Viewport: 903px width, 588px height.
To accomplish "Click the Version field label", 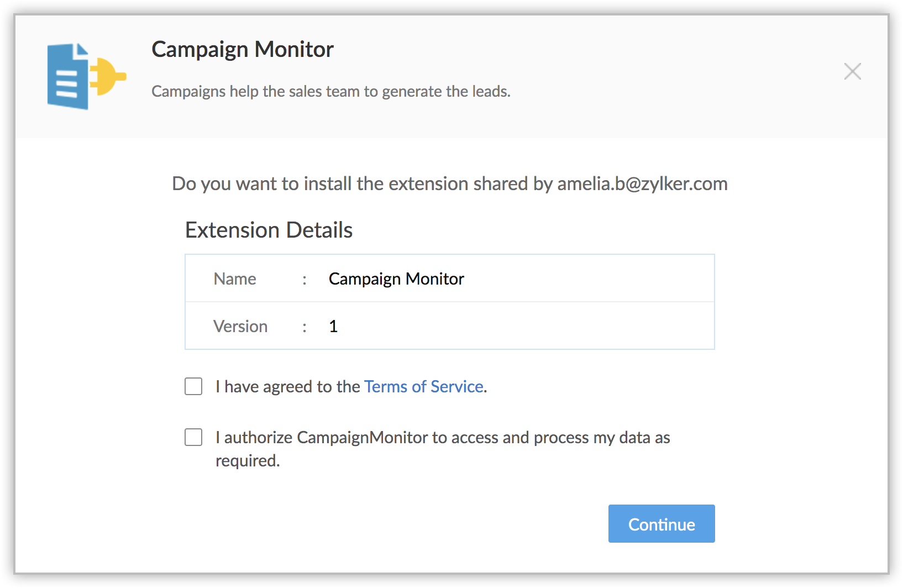I will click(x=240, y=326).
